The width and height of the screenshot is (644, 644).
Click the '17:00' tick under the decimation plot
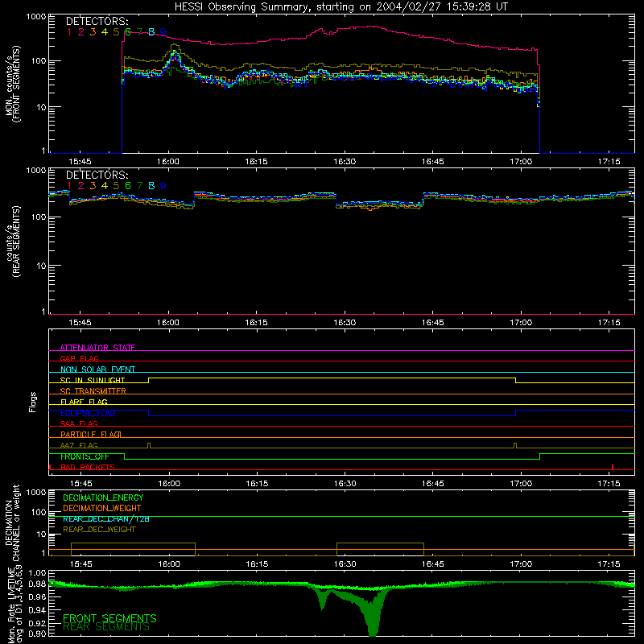[x=521, y=564]
